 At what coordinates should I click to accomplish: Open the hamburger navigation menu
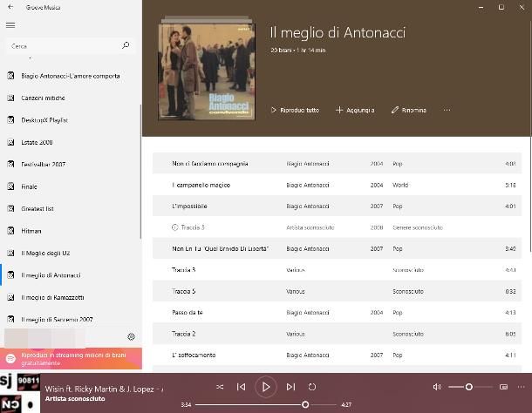(10, 25)
